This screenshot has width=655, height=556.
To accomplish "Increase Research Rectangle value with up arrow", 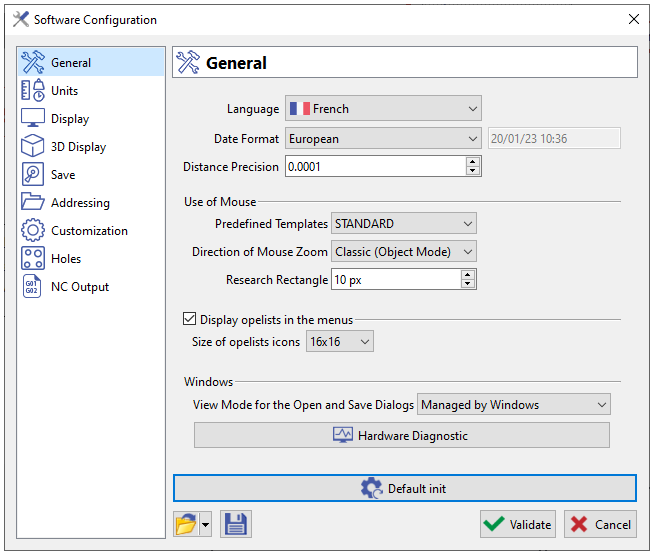I will coord(468,275).
